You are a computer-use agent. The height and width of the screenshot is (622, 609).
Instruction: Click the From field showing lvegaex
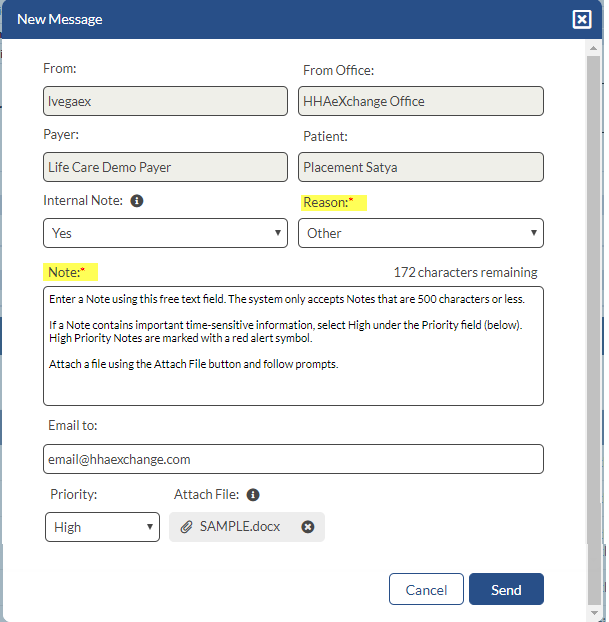[x=165, y=101]
